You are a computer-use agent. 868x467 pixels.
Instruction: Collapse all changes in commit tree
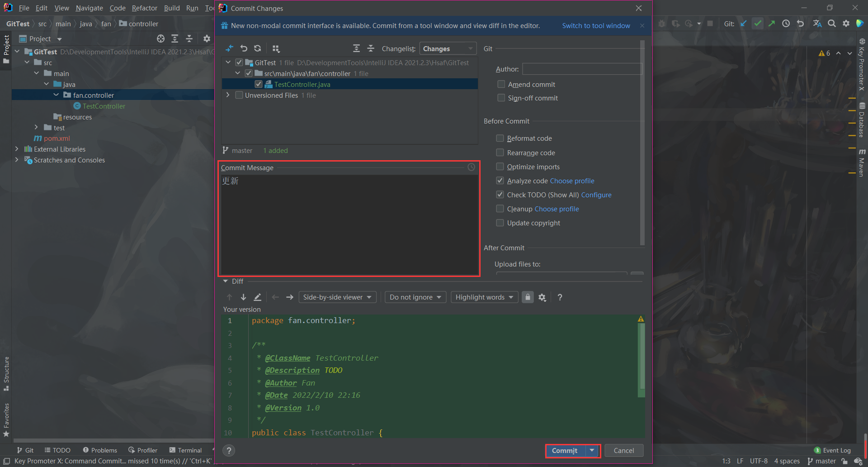pos(371,48)
